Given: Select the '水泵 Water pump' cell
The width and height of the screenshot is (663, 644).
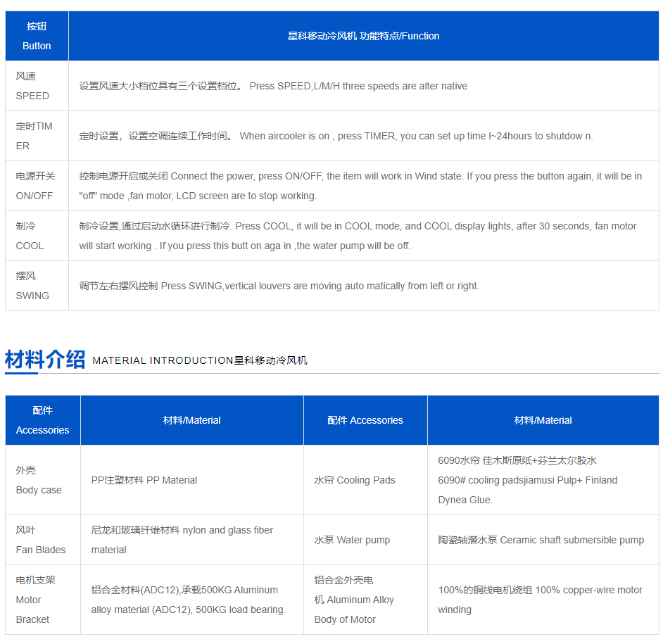Looking at the screenshot, I should [365, 540].
